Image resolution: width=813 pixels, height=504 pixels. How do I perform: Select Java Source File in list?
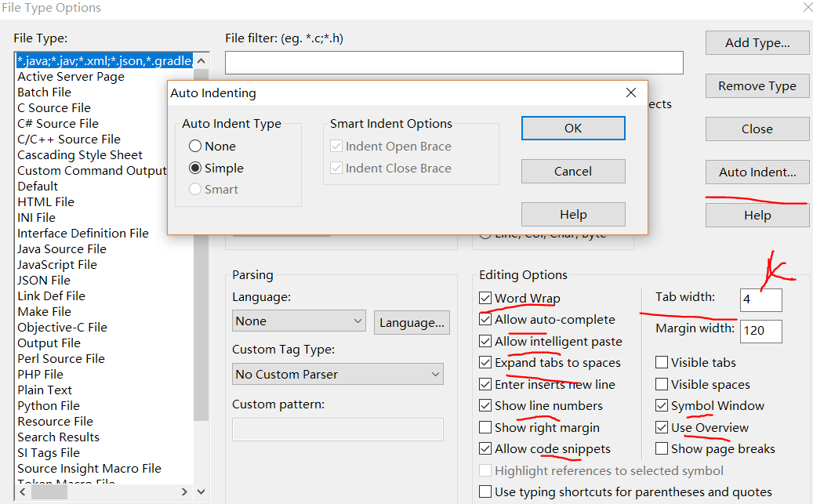[62, 249]
